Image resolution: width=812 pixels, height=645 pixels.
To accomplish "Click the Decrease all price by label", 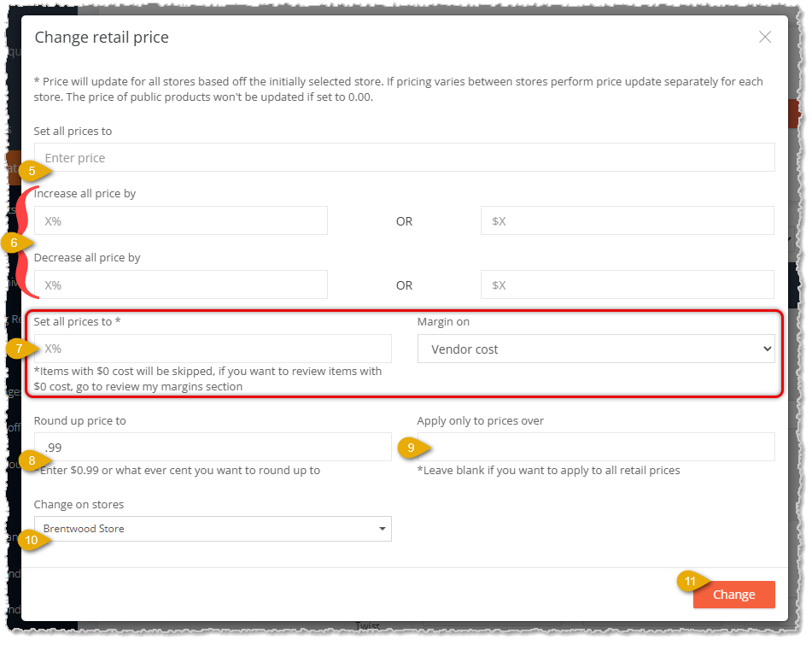I will [87, 257].
